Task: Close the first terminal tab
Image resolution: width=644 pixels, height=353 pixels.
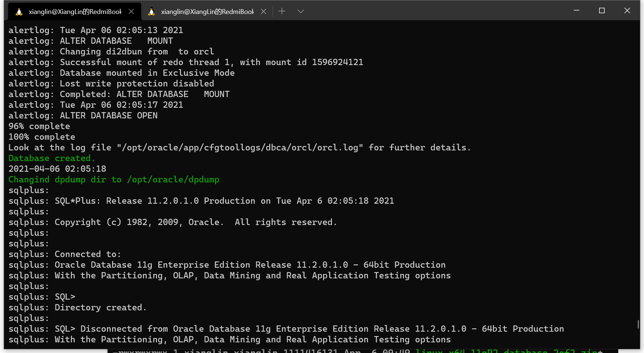Action: click(131, 11)
